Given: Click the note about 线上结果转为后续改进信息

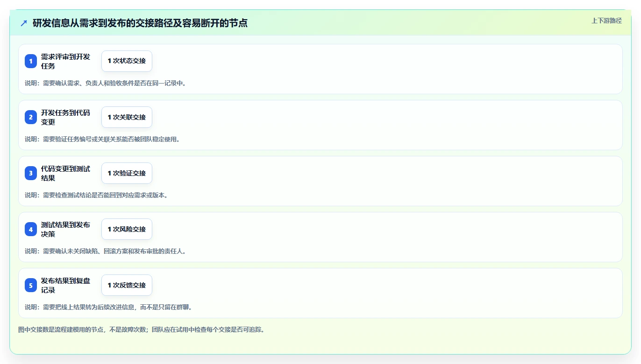Looking at the screenshot, I should (x=108, y=307).
